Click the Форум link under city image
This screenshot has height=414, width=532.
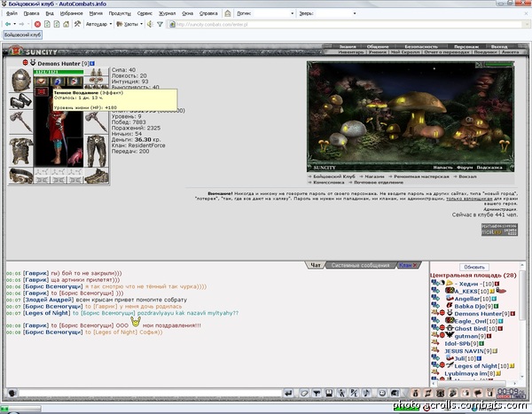click(x=465, y=168)
